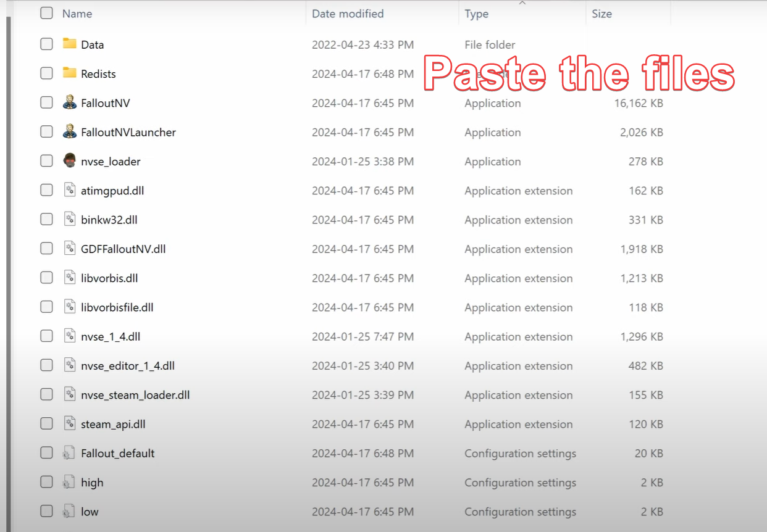
Task: Tick the FalloutNVLauncher row checkbox
Action: (46, 131)
